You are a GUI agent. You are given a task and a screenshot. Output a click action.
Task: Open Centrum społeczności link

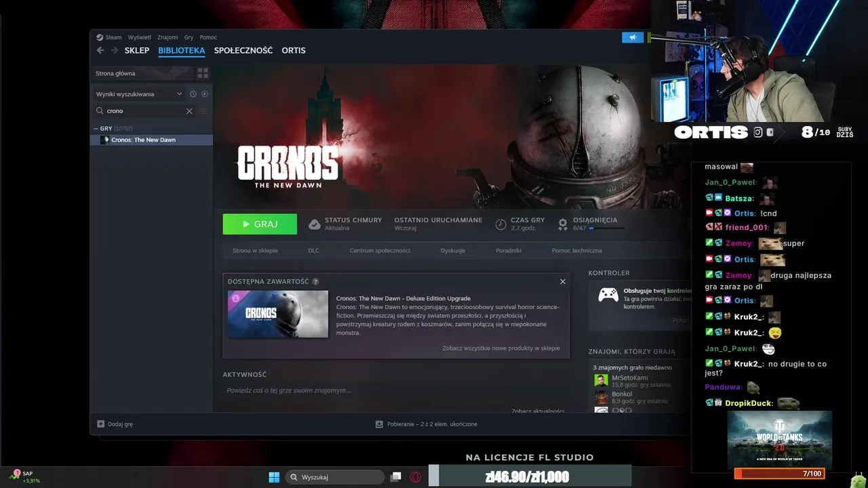pyautogui.click(x=380, y=251)
